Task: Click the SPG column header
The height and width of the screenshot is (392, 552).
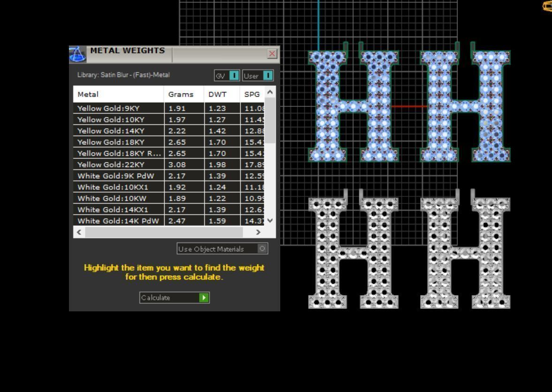Action: click(252, 94)
